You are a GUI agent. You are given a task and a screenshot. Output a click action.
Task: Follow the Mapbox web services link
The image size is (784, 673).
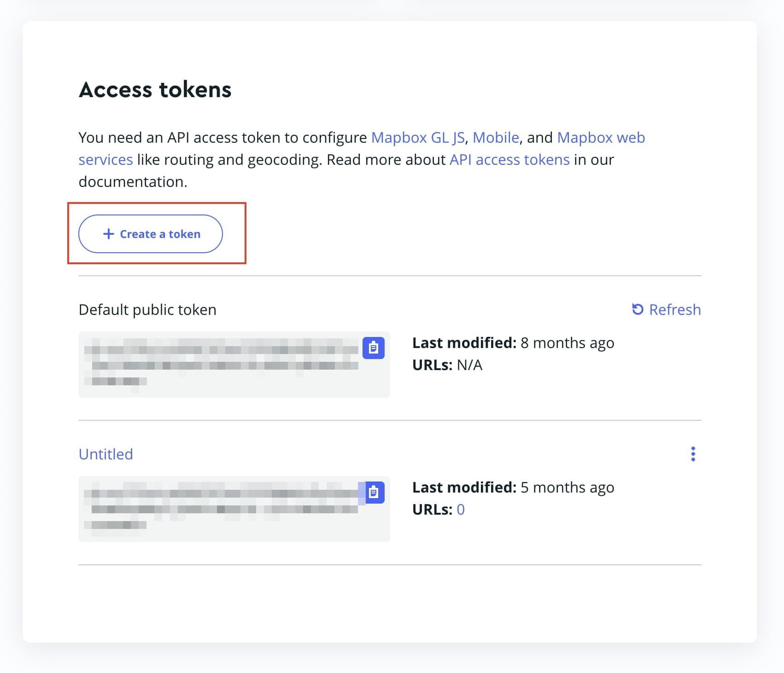point(362,149)
